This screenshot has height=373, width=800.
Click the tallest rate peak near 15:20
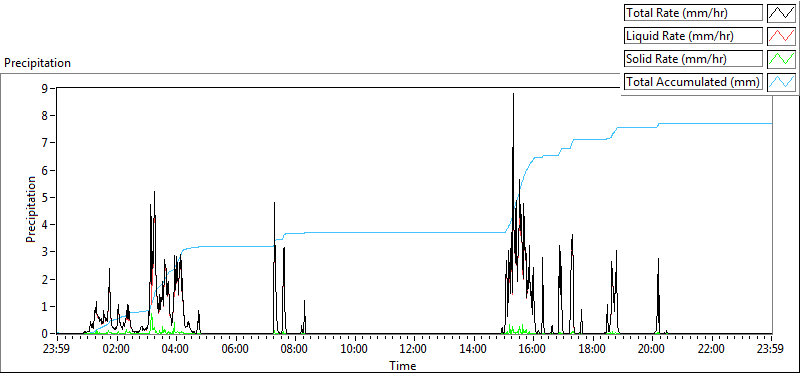coord(513,95)
